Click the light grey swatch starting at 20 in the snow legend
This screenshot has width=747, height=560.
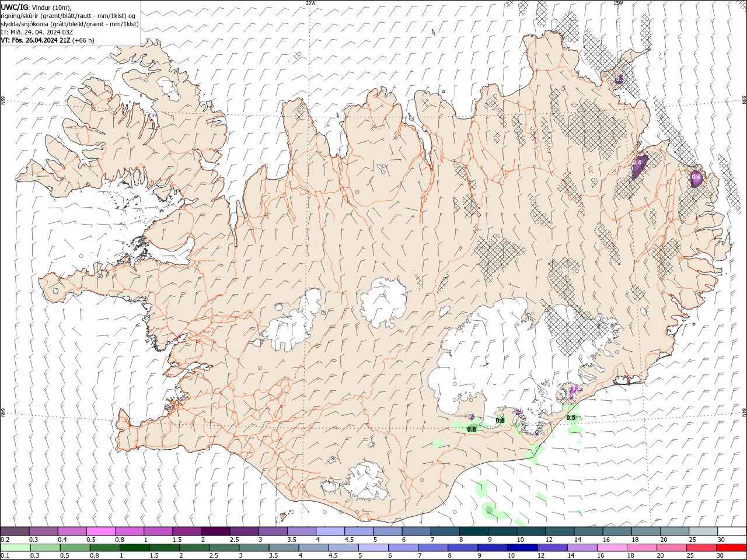coord(675,531)
